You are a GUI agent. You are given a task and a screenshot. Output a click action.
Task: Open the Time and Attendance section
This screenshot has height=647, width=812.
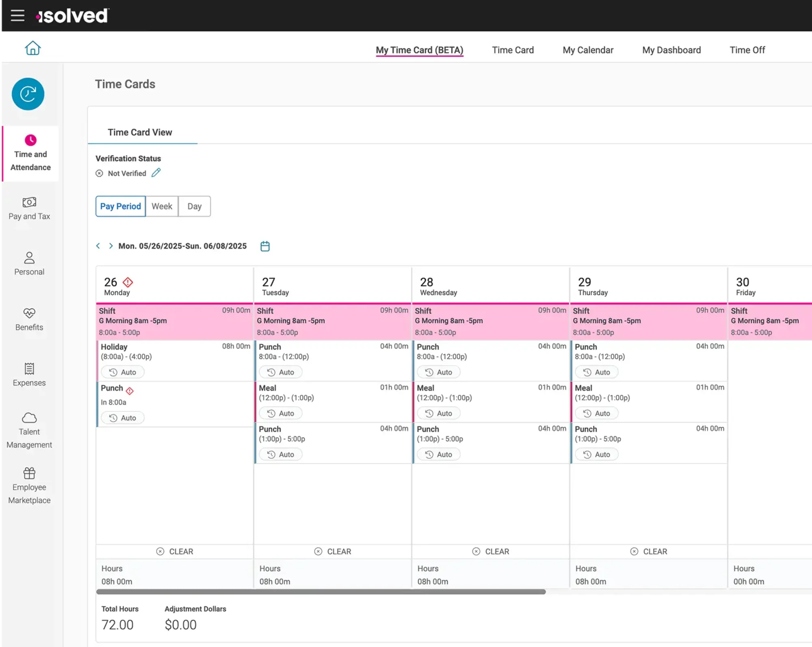coord(30,154)
